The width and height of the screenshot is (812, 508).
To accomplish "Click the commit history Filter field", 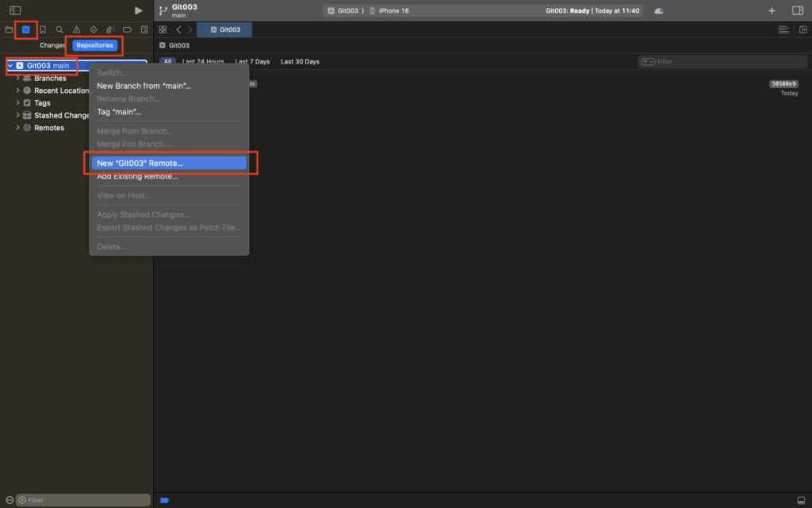I will coord(722,62).
